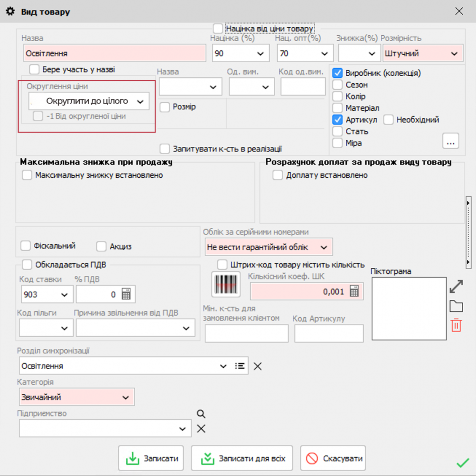This screenshot has height=476, width=476.
Task: Expand the Піктограма image preview
Action: point(456,286)
